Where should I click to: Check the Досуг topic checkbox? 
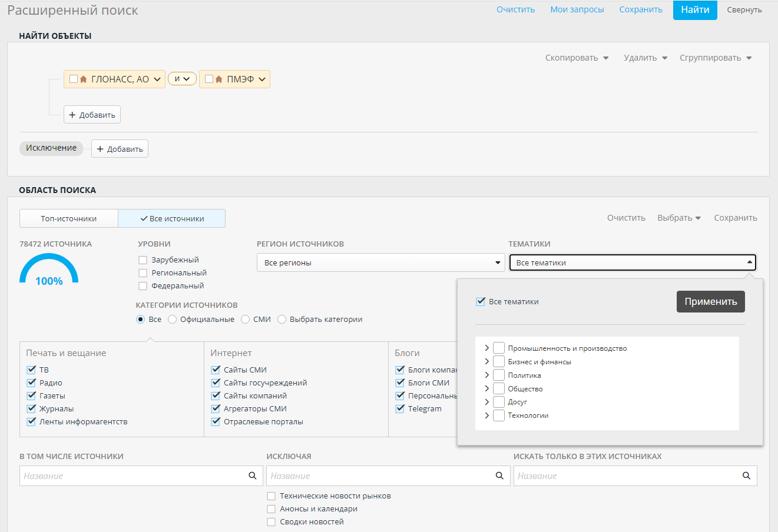(x=499, y=402)
